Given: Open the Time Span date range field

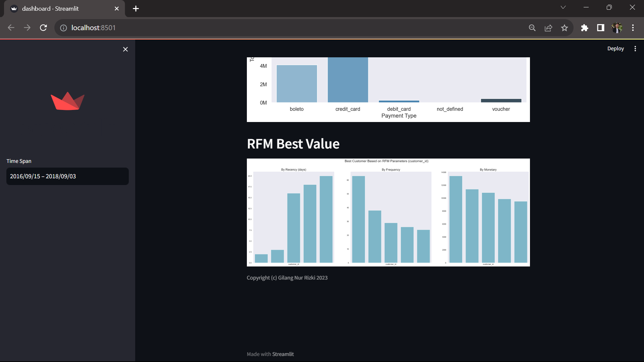Looking at the screenshot, I should (x=67, y=176).
